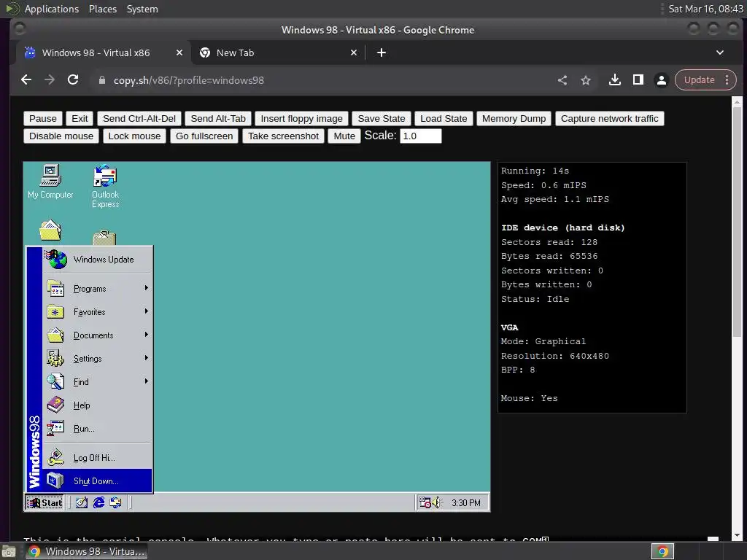
Task: Click Capture network traffic button
Action: coord(609,119)
